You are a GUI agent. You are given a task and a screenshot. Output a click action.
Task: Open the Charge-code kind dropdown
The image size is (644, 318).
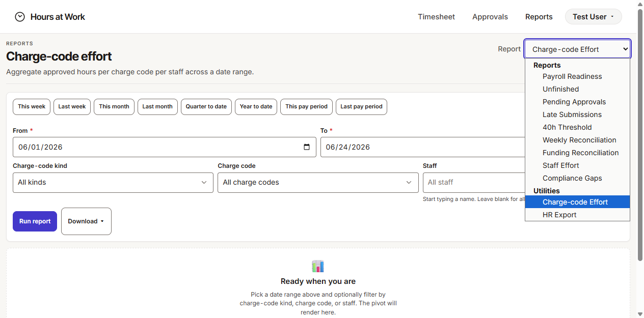tap(113, 182)
